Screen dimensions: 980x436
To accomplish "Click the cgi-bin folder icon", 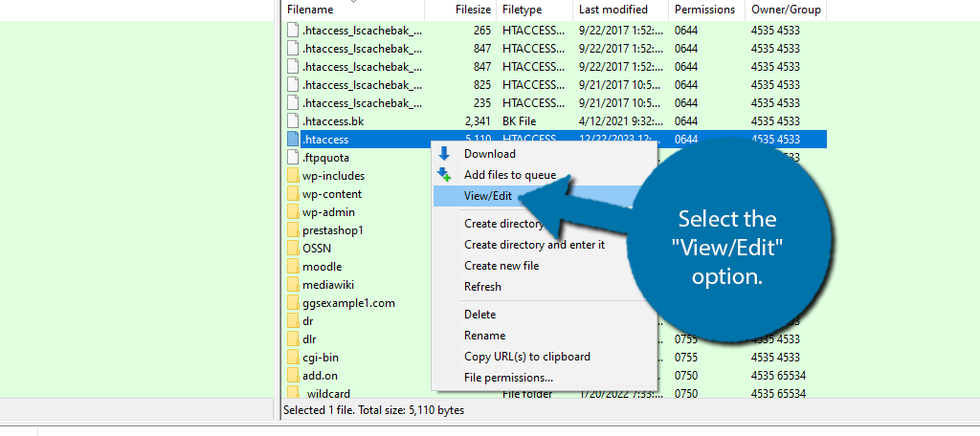I will click(x=293, y=358).
